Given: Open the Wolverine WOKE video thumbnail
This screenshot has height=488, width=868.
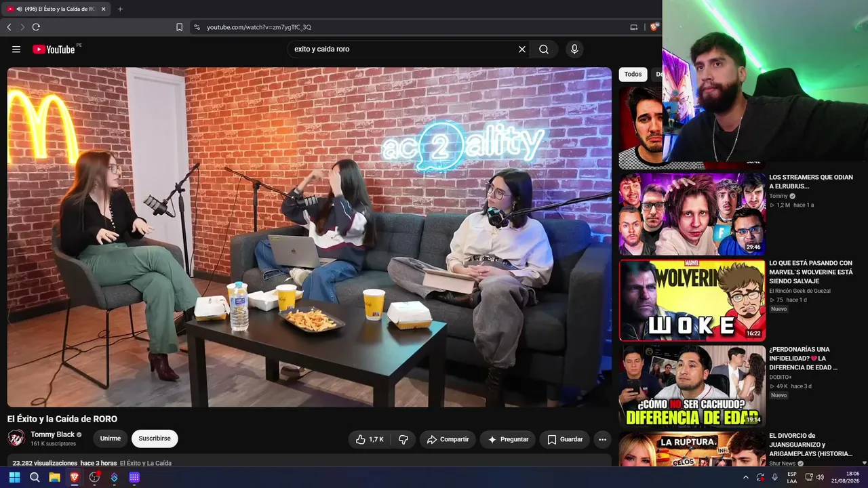Looking at the screenshot, I should pyautogui.click(x=692, y=300).
